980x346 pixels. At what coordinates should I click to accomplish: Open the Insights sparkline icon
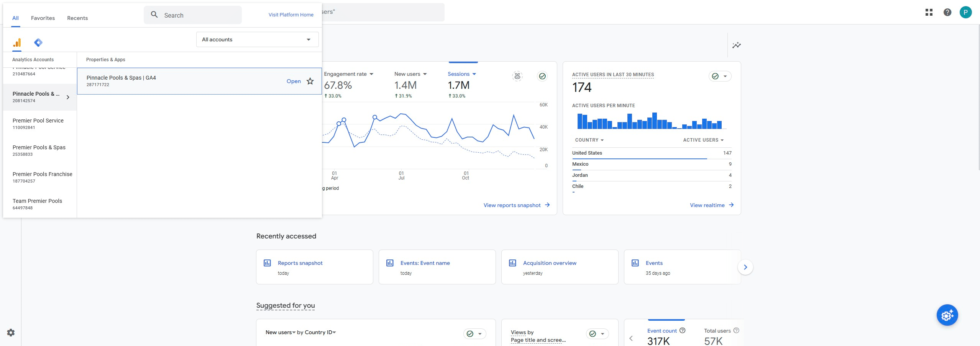pos(736,45)
